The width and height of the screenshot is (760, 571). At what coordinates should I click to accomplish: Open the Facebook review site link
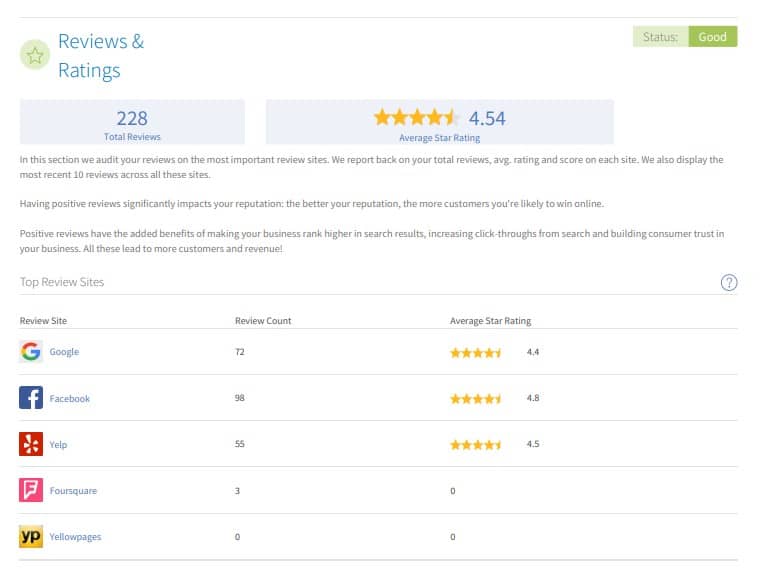pyautogui.click(x=69, y=399)
